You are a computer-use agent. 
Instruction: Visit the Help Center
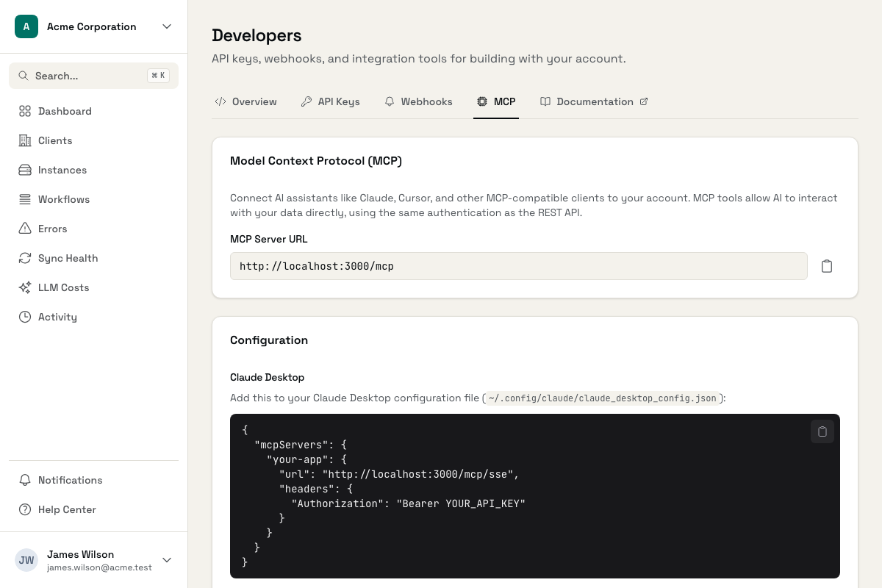[x=67, y=509]
